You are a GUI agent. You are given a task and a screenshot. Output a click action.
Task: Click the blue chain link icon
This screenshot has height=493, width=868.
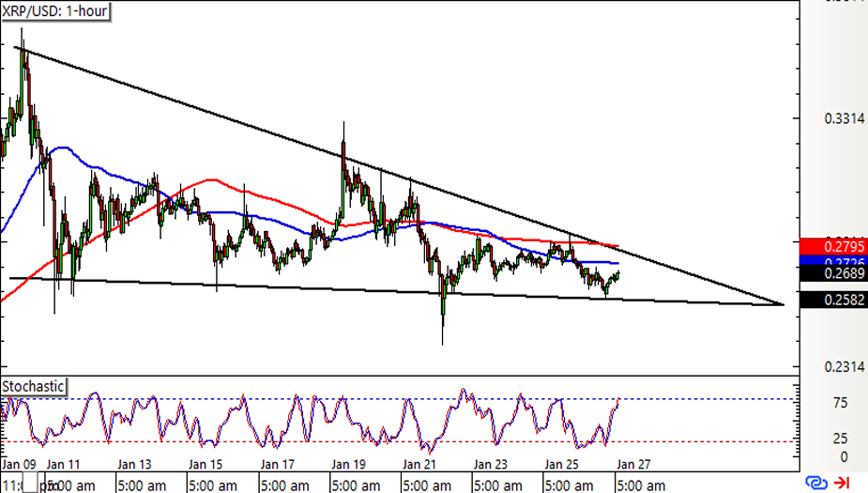coord(816,483)
